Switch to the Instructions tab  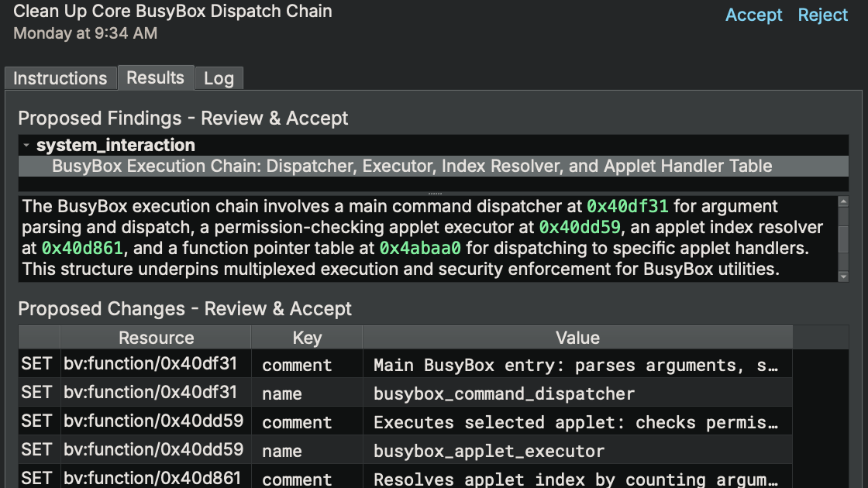[x=60, y=78]
